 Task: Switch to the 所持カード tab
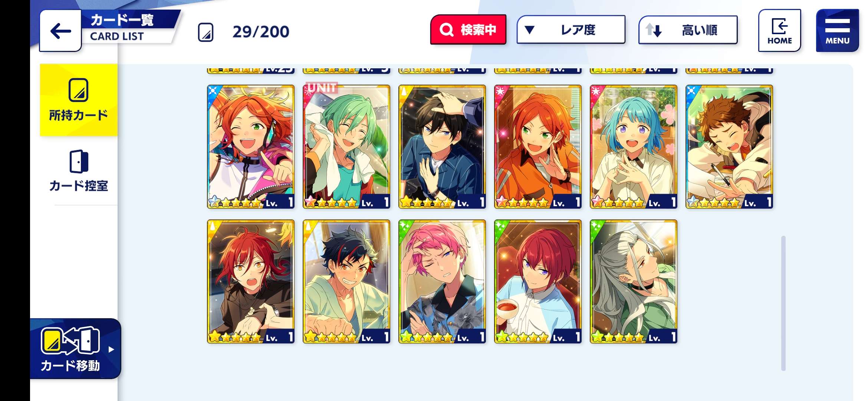[79, 100]
